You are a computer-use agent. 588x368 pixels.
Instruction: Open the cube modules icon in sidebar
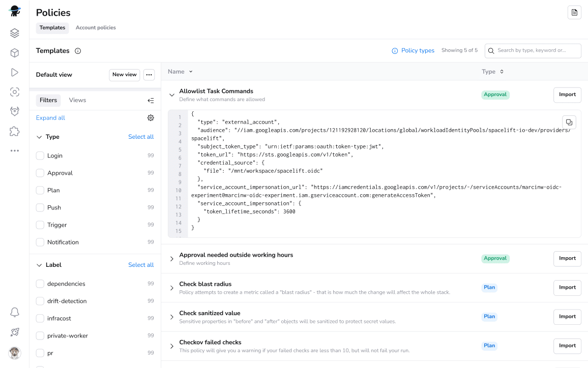coord(15,53)
